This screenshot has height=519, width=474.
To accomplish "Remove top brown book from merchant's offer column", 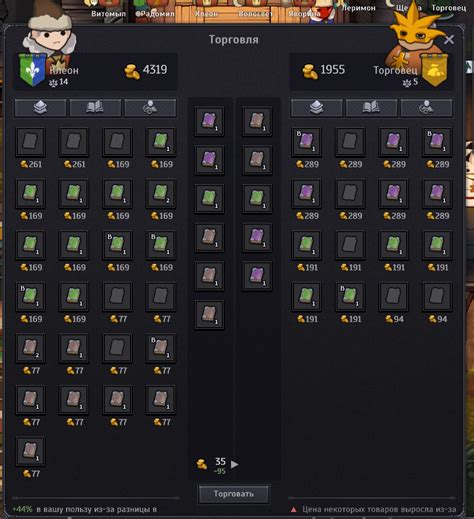I will click(x=257, y=121).
